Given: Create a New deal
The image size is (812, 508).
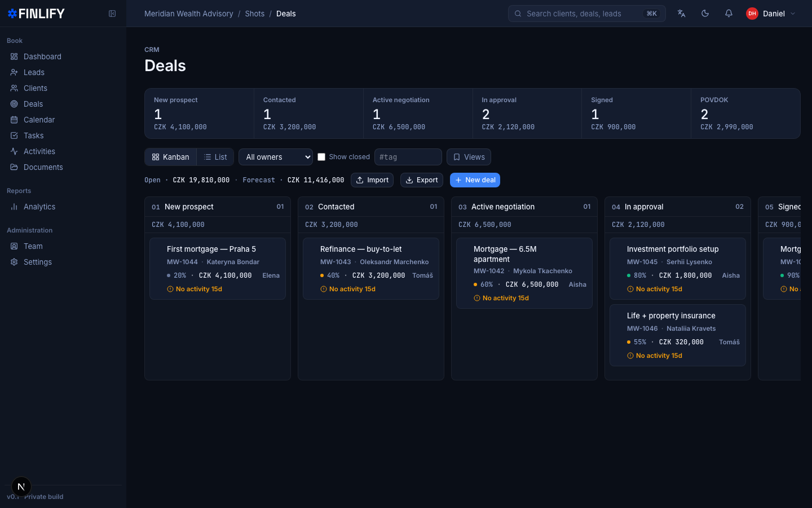Looking at the screenshot, I should tap(475, 180).
